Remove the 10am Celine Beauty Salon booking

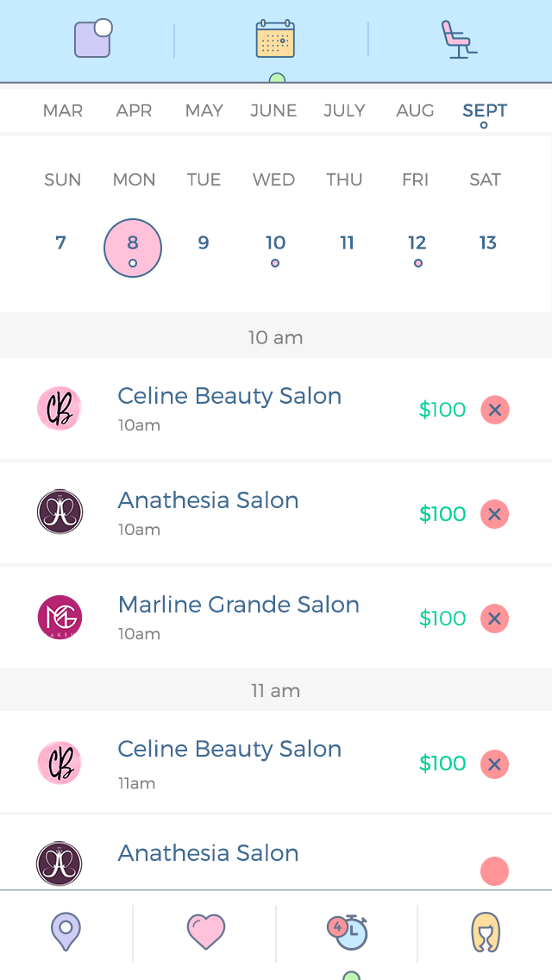click(494, 410)
